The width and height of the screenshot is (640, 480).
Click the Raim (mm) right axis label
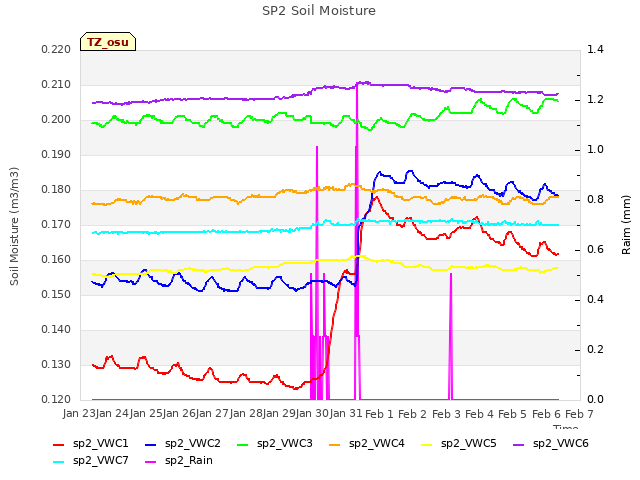(x=626, y=225)
